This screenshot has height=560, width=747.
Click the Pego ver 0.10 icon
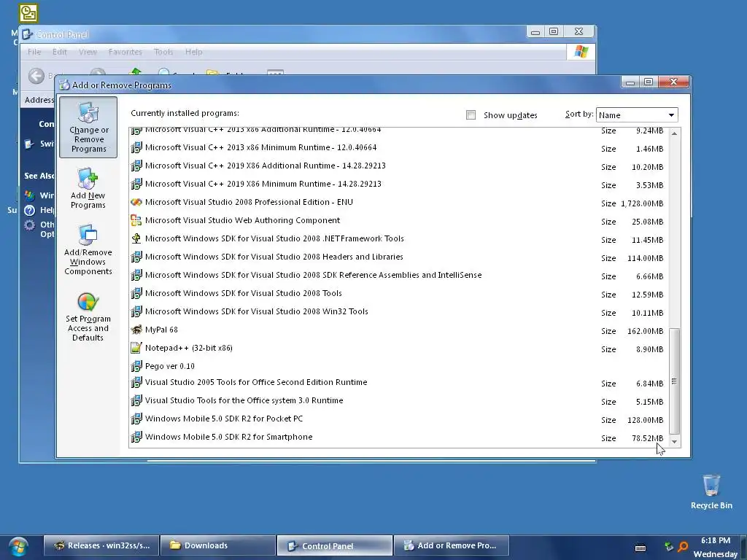(x=136, y=366)
